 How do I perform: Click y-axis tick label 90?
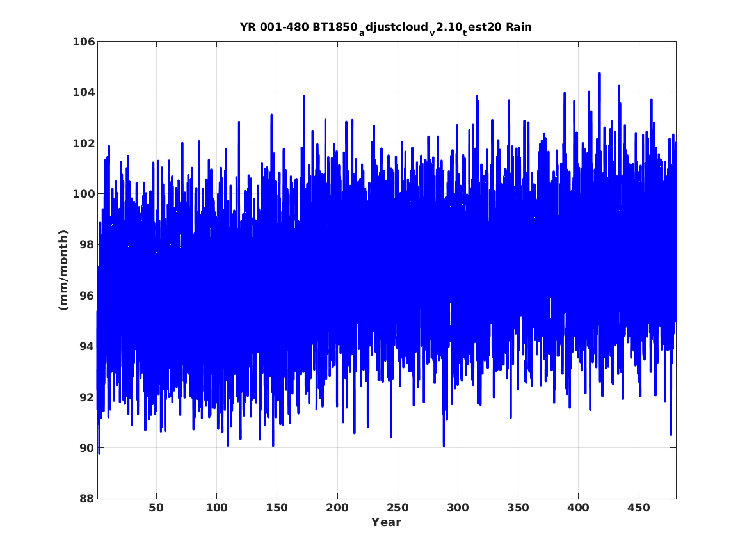(87, 447)
